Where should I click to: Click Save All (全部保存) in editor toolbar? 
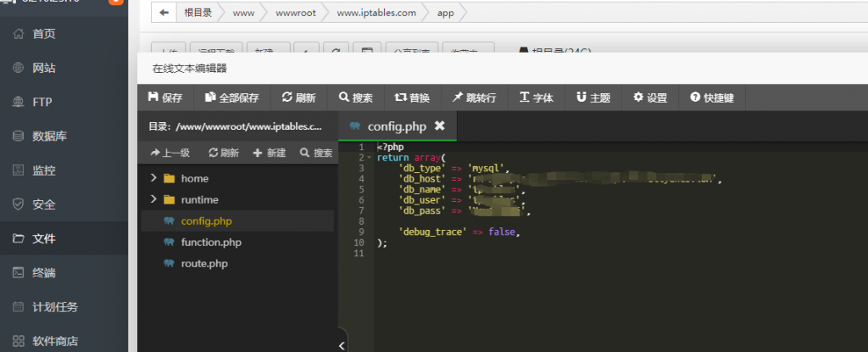tap(231, 98)
